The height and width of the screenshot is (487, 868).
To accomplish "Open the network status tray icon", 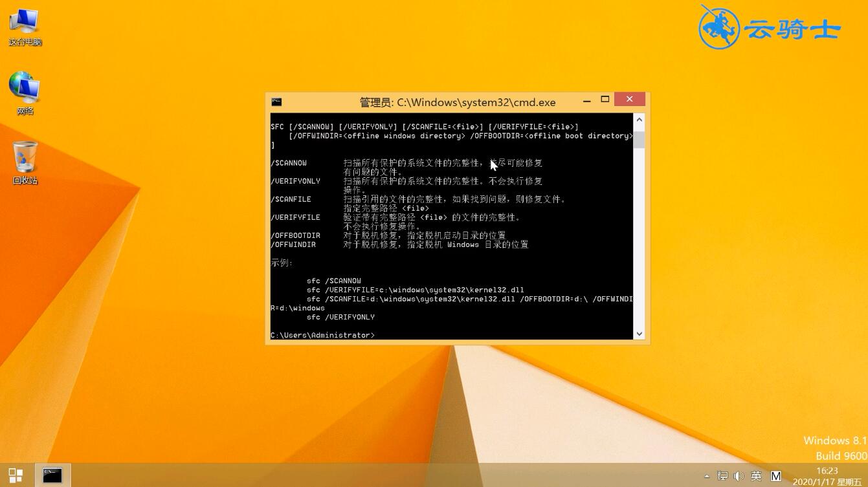I will [x=722, y=476].
